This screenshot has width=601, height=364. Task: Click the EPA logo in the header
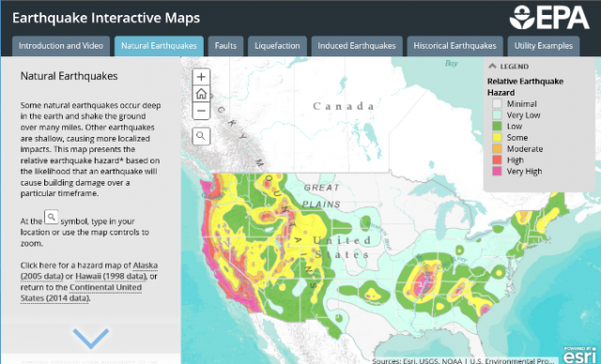[549, 17]
